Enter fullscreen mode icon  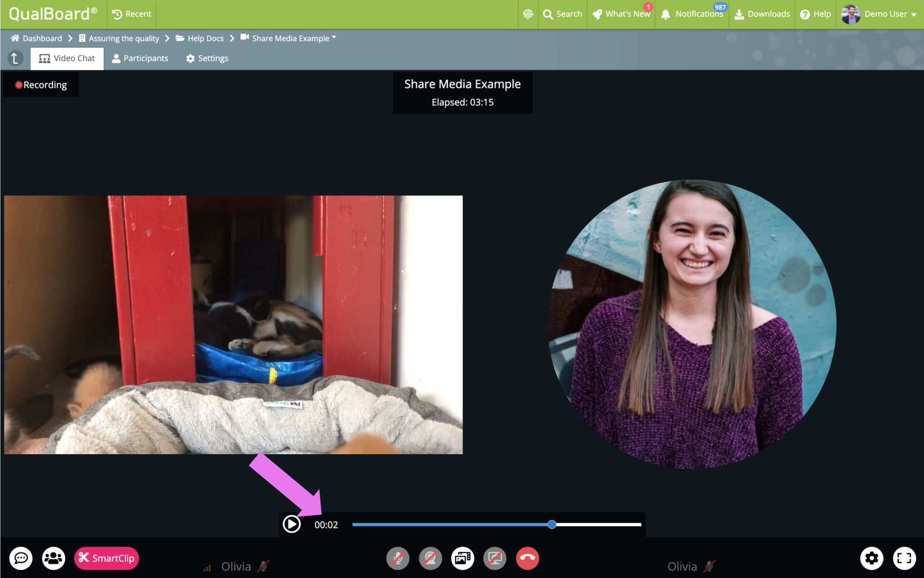click(x=904, y=558)
